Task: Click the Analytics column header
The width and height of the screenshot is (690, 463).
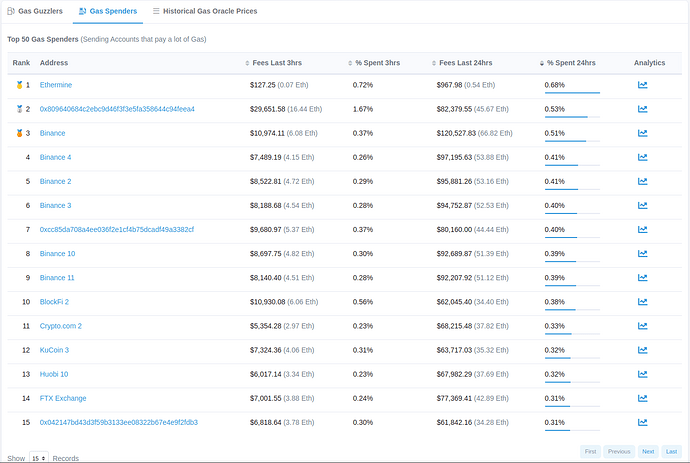Action: 650,63
